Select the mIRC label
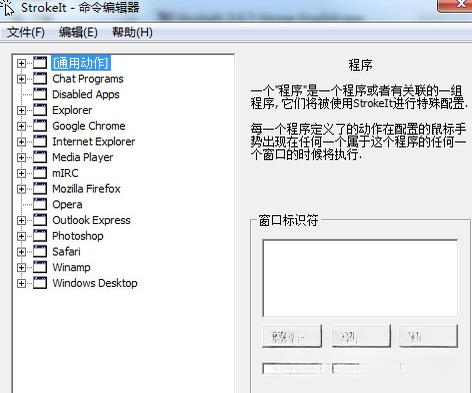This screenshot has width=472, height=393. 65,173
